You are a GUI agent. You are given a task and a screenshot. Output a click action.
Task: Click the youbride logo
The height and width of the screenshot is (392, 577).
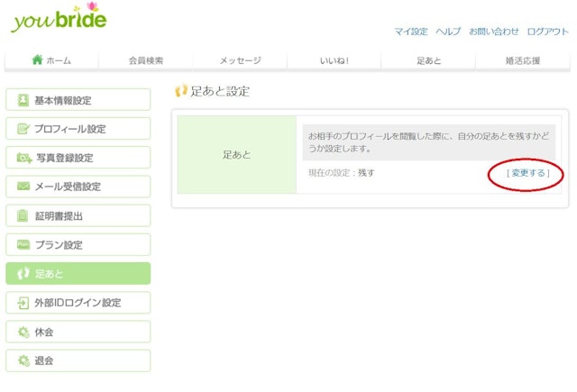[x=59, y=19]
